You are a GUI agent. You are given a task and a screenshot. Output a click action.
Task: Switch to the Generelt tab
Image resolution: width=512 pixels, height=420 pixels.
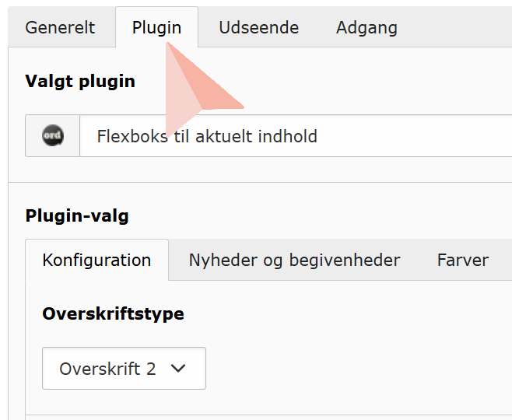[x=60, y=28]
